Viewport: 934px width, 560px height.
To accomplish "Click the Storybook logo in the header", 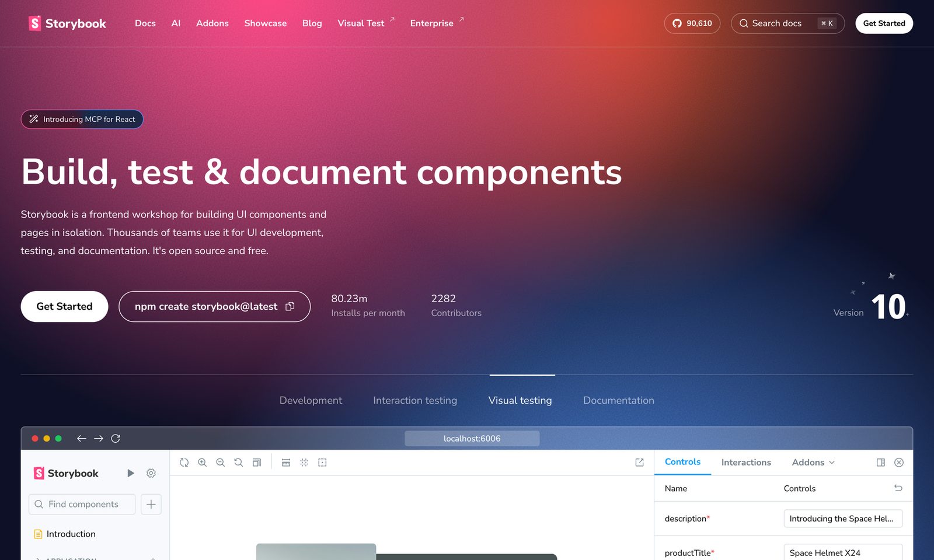I will [x=67, y=23].
